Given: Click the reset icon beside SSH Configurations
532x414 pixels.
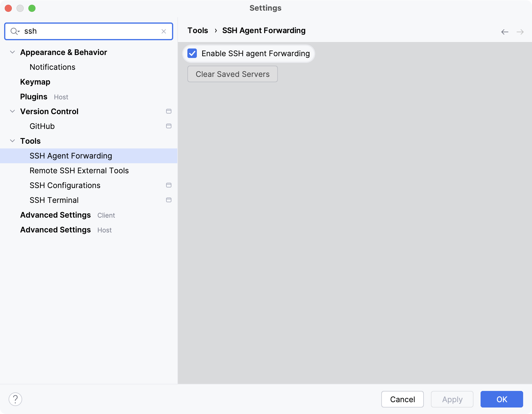Looking at the screenshot, I should pyautogui.click(x=169, y=185).
